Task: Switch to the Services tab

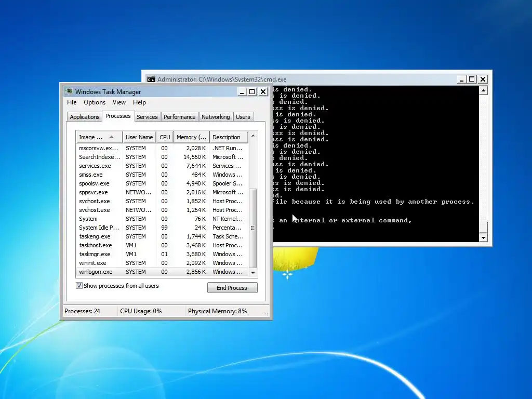Action: tap(147, 117)
